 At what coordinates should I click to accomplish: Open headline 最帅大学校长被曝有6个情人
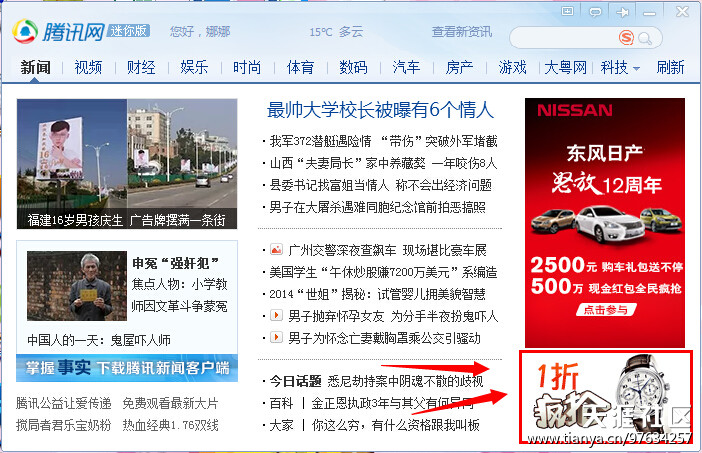tap(380, 110)
